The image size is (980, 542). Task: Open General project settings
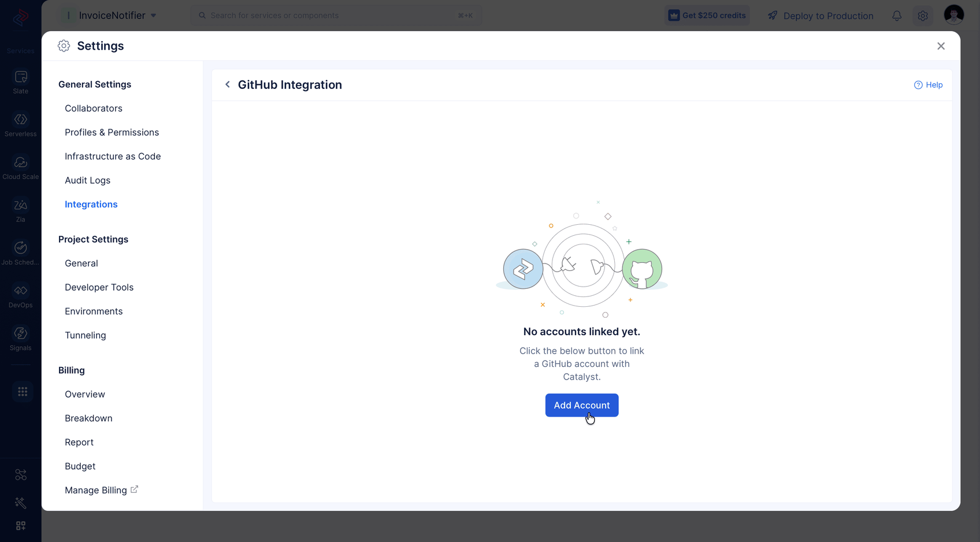(x=81, y=263)
